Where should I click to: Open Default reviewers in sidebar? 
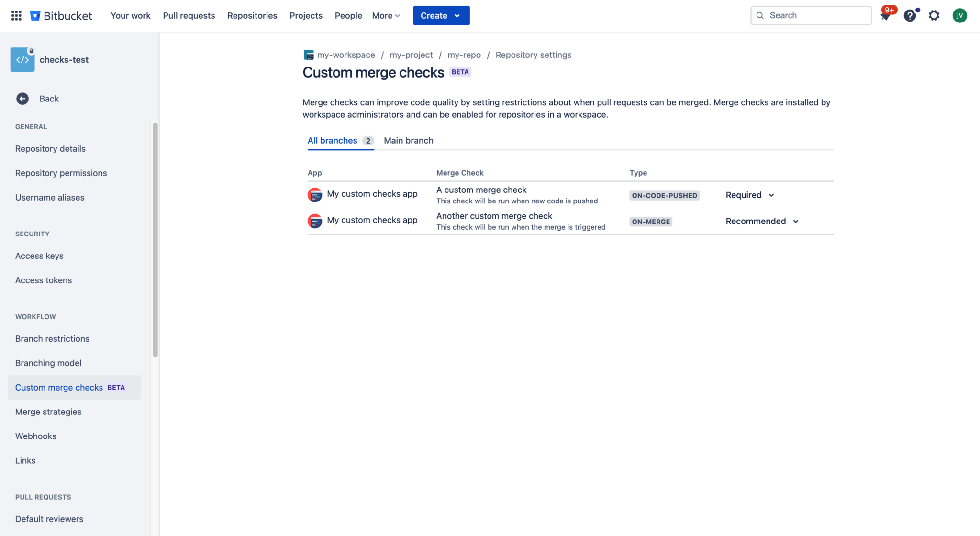49,519
